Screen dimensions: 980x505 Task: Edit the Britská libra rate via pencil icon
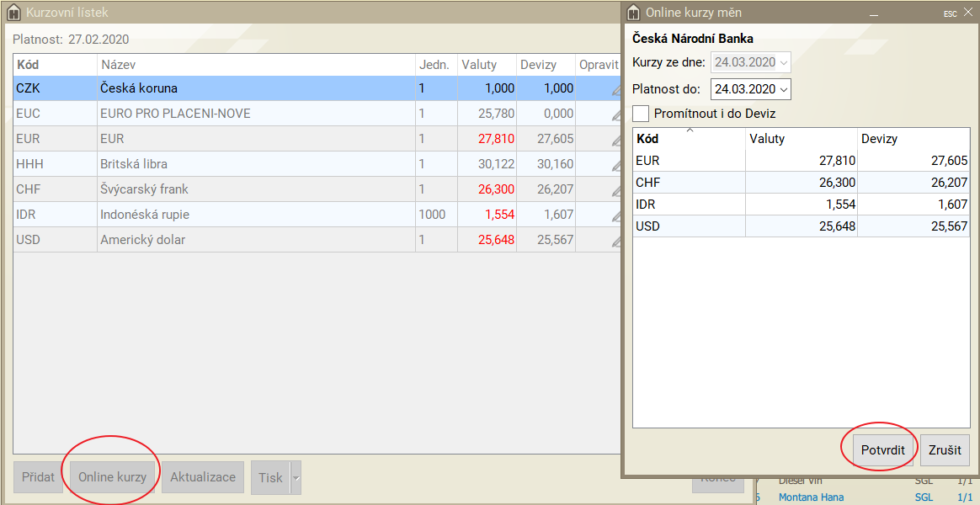click(x=616, y=165)
